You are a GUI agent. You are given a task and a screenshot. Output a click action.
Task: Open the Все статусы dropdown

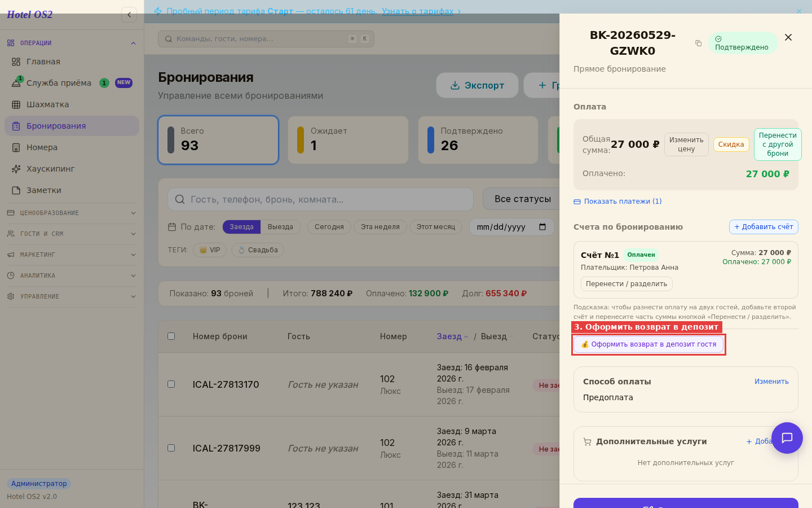(522, 199)
